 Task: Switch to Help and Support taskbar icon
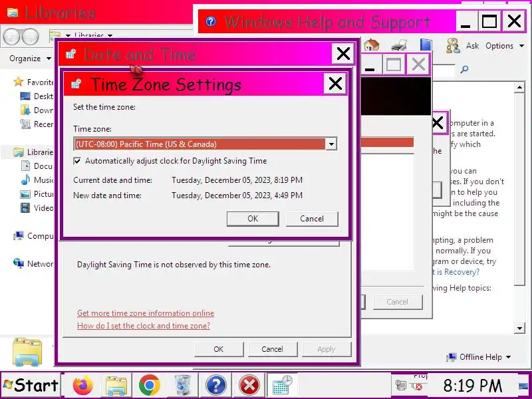pyautogui.click(x=215, y=386)
